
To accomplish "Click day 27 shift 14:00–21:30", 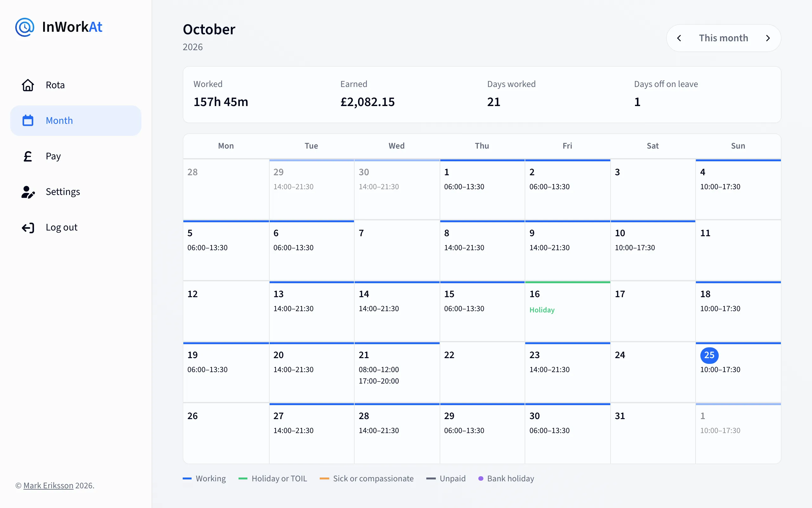I will coord(293,431).
